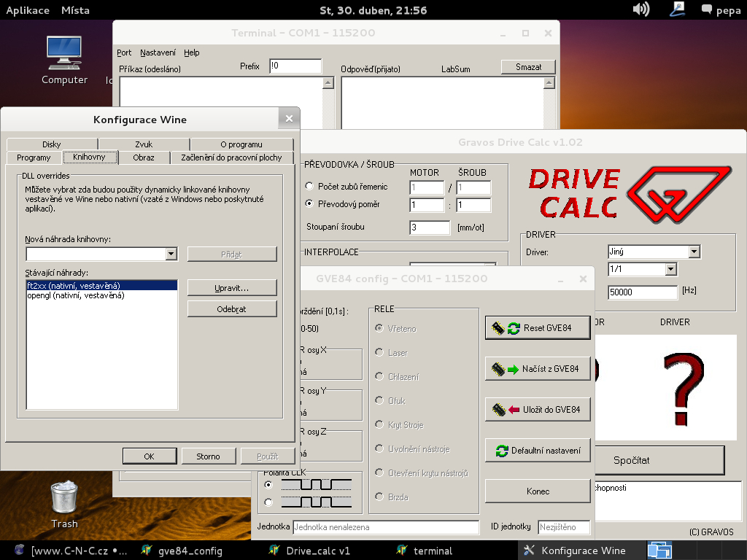Open the Nastavení menu in Terminal
The width and height of the screenshot is (747, 560).
(158, 52)
